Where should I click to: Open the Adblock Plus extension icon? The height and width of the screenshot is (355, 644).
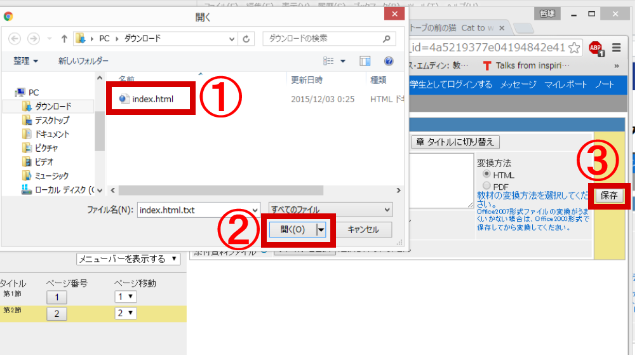click(596, 48)
